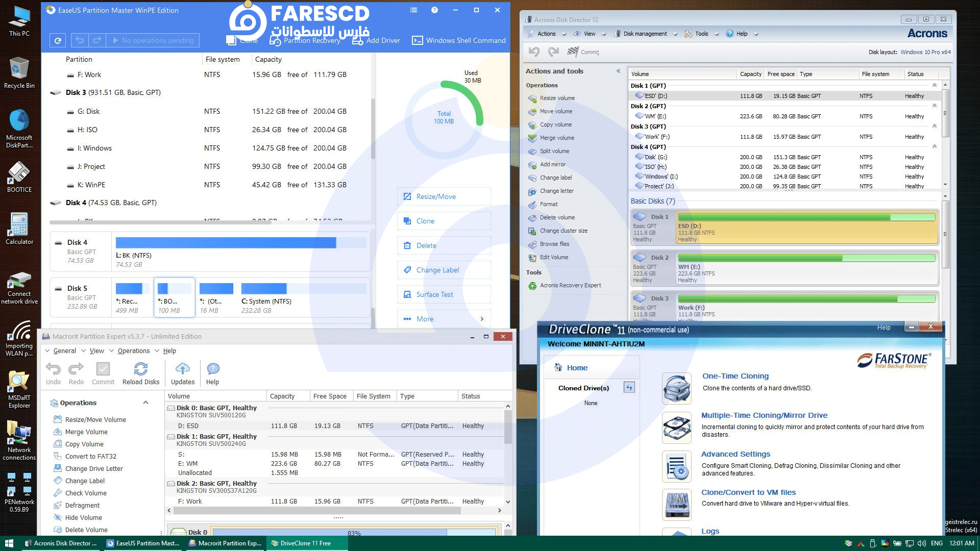Viewport: 980px width, 551px height.
Task: Switch to Macrorit Partition Expert taskbar item
Action: 225,543
